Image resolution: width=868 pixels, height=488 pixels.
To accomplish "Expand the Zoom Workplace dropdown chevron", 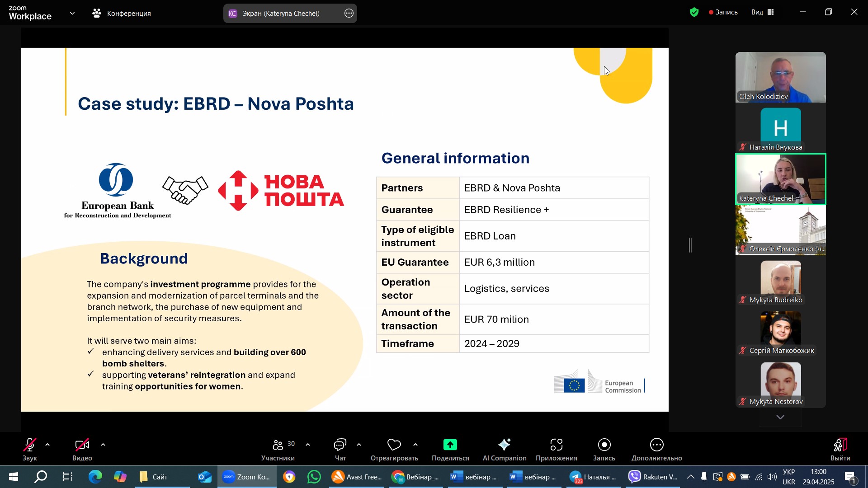I will tap(72, 14).
